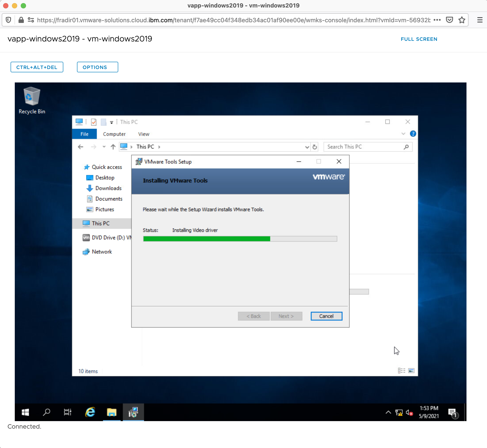Open taskbar search magnifier
487x448 pixels.
point(46,412)
